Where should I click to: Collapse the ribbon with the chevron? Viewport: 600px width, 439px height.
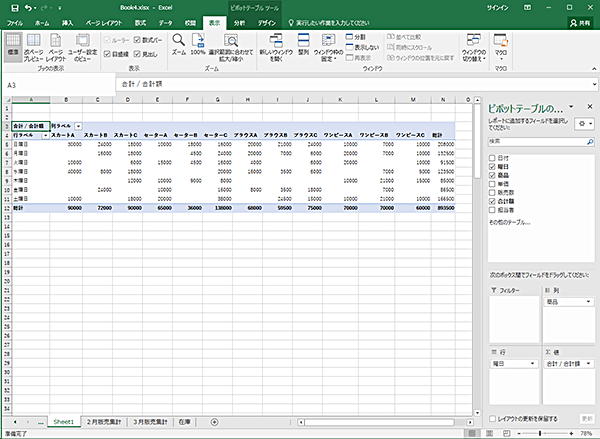(x=594, y=69)
